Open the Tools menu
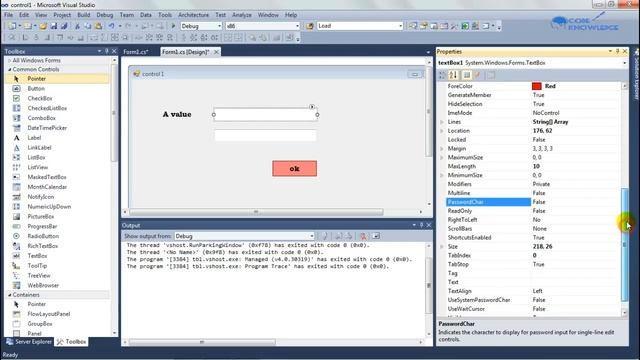This screenshot has width=640, height=360. click(x=165, y=15)
